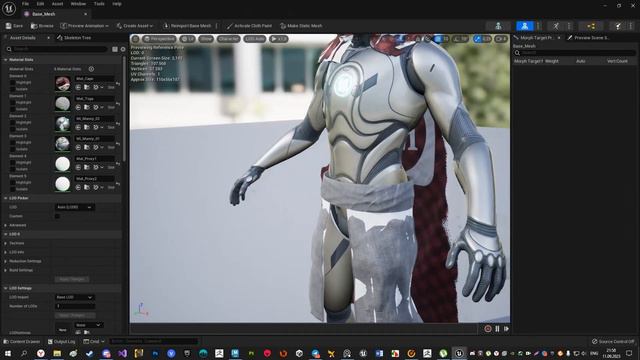Screen dimensions: 640x360
Task: Open the details panel settings gear
Action: point(123,49)
